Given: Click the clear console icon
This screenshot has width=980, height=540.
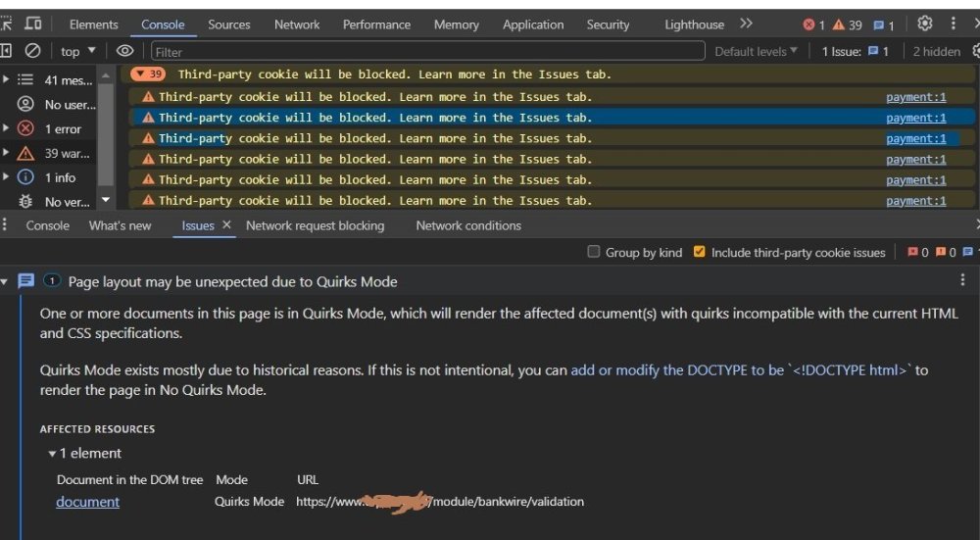Looking at the screenshot, I should point(32,50).
